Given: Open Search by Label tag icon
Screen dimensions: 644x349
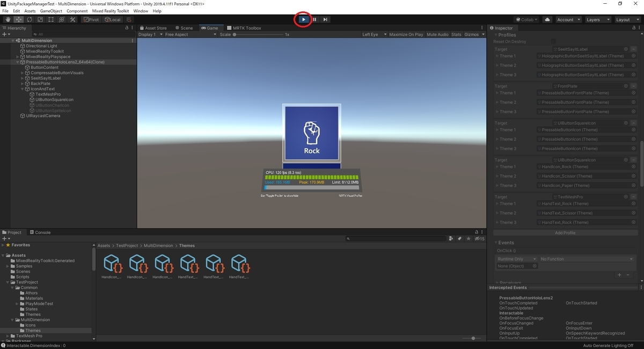Looking at the screenshot, I should point(459,238).
